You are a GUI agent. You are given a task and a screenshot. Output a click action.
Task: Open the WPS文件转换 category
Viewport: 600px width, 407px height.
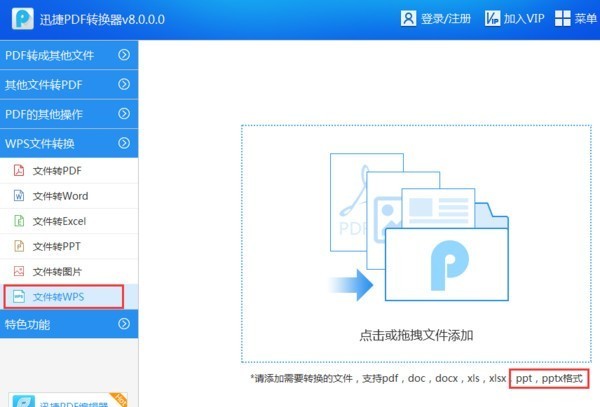point(69,143)
